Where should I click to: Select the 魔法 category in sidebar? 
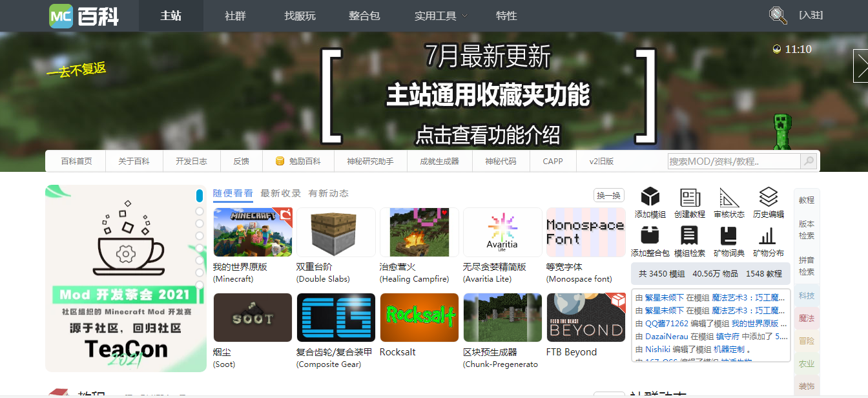(807, 319)
